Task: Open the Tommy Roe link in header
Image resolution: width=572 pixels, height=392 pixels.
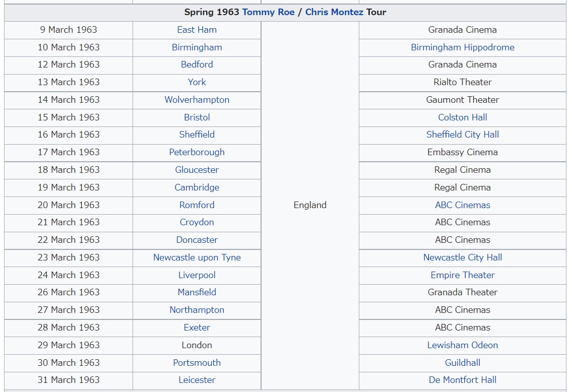Action: [268, 12]
